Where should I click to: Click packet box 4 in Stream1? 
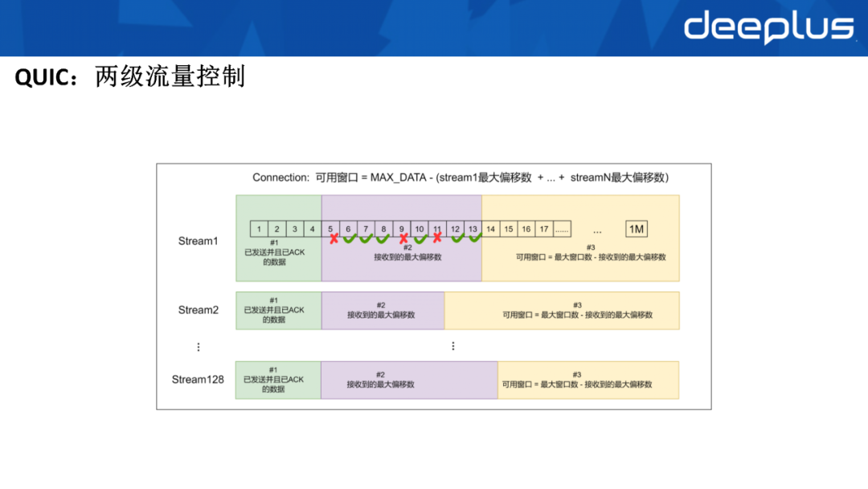(x=312, y=228)
